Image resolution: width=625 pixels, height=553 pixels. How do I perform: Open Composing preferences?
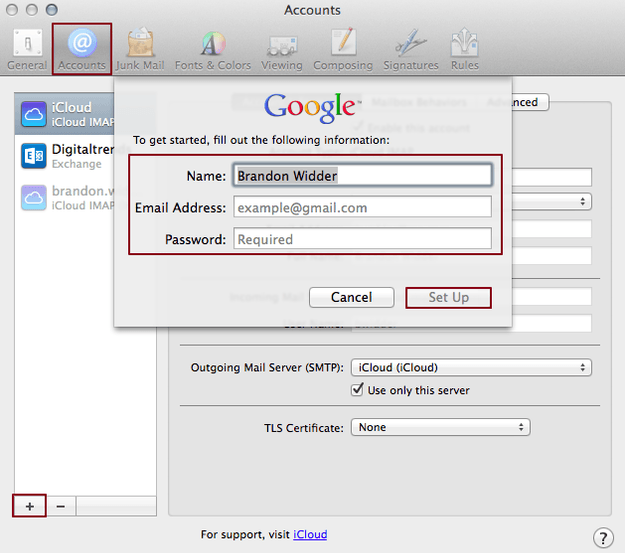click(343, 50)
